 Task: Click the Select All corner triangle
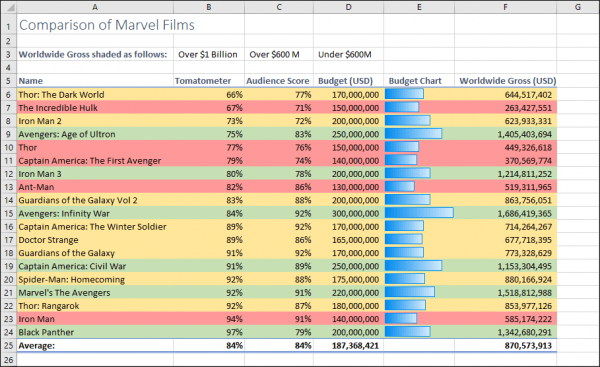[x=8, y=7]
